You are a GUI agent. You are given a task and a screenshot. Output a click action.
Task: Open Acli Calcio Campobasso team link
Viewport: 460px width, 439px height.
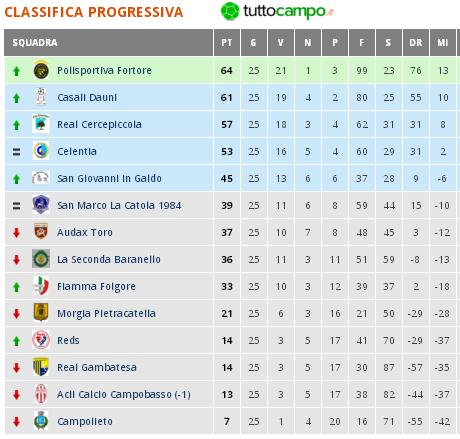point(124,394)
